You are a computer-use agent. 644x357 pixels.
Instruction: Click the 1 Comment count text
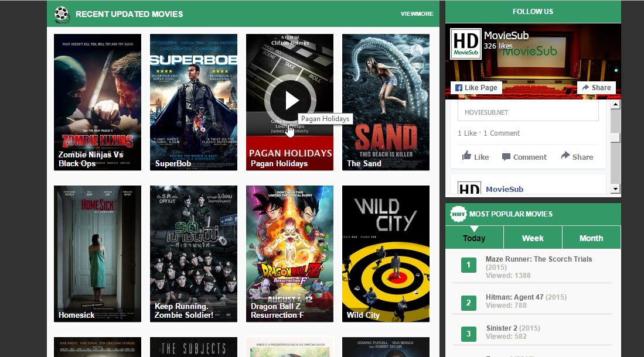[502, 133]
